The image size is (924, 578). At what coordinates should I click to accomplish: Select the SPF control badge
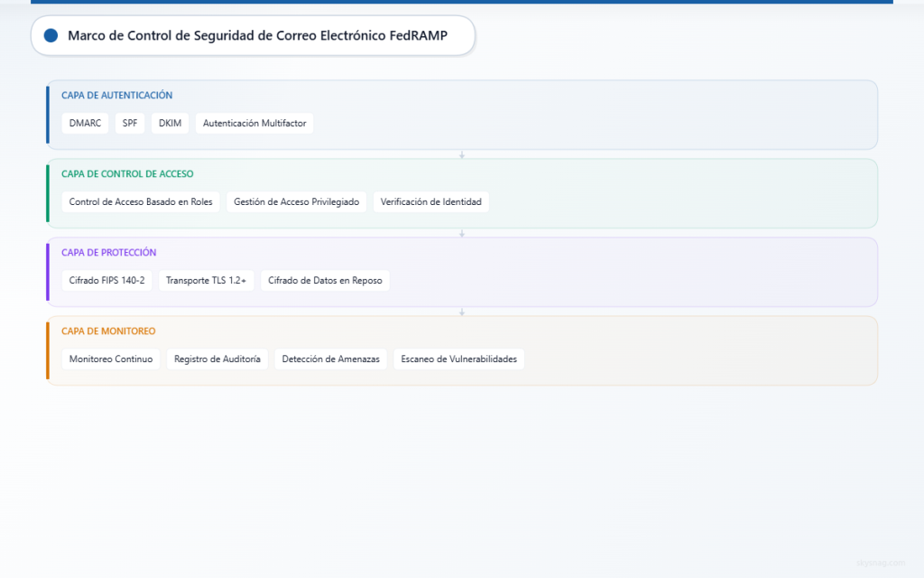click(129, 123)
